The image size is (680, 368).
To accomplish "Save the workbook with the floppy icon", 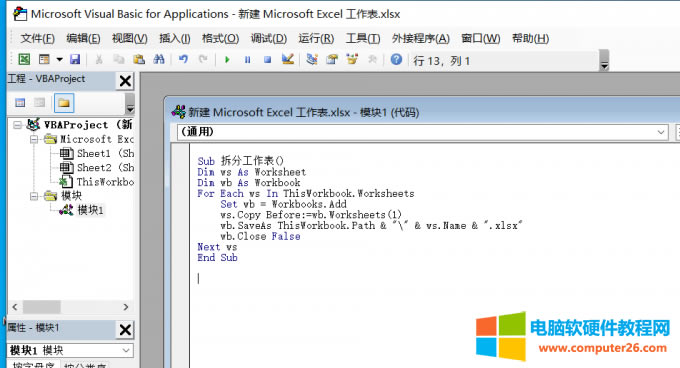I will tap(75, 59).
